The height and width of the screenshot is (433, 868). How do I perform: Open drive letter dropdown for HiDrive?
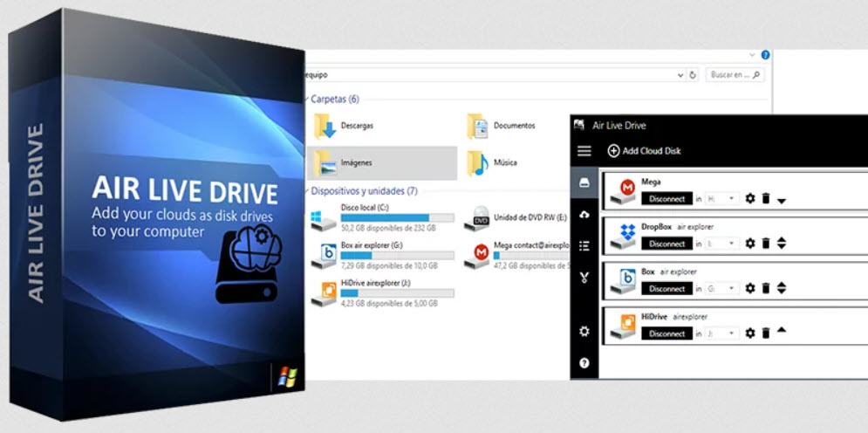point(722,333)
